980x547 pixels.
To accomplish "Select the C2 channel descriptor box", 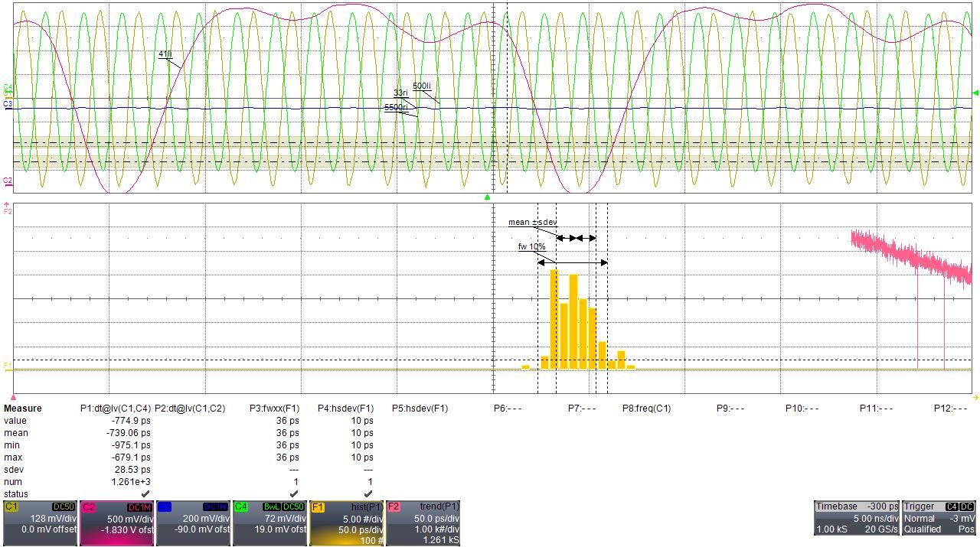I will 116,523.
